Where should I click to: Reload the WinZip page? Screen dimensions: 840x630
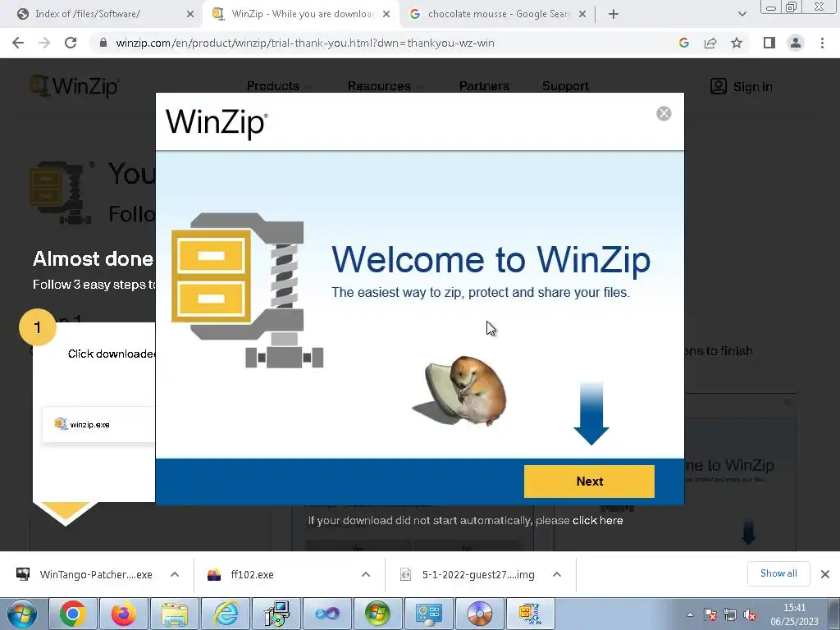pos(71,43)
